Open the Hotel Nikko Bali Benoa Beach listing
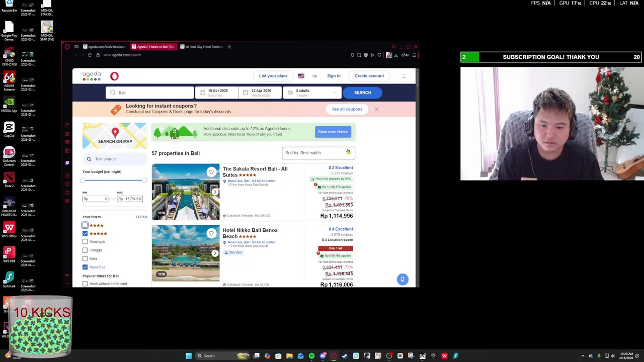This screenshot has width=644, height=362. [250, 233]
